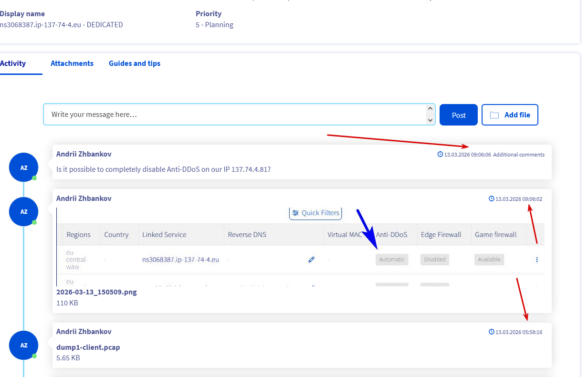
Task: Click the Add file button
Action: click(x=510, y=115)
